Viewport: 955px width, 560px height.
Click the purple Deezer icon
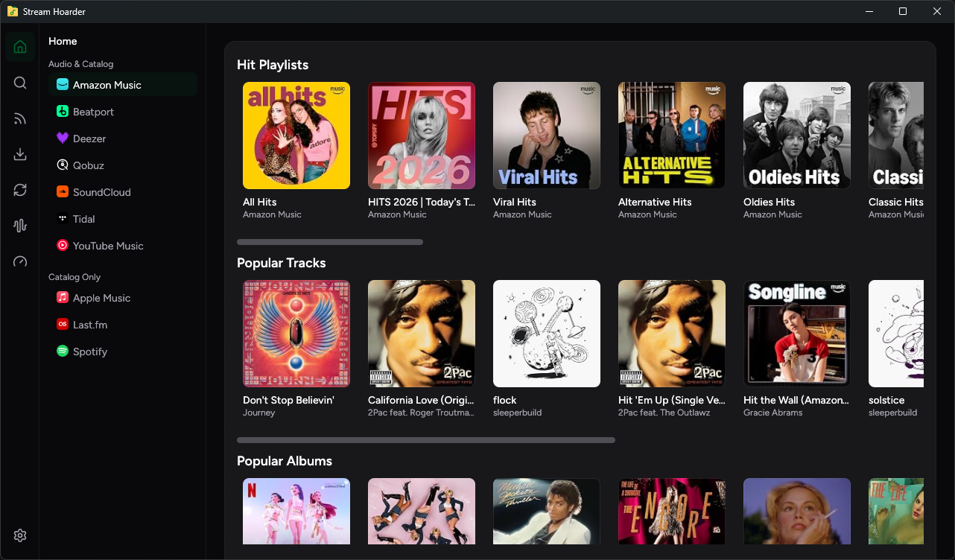pyautogui.click(x=63, y=139)
